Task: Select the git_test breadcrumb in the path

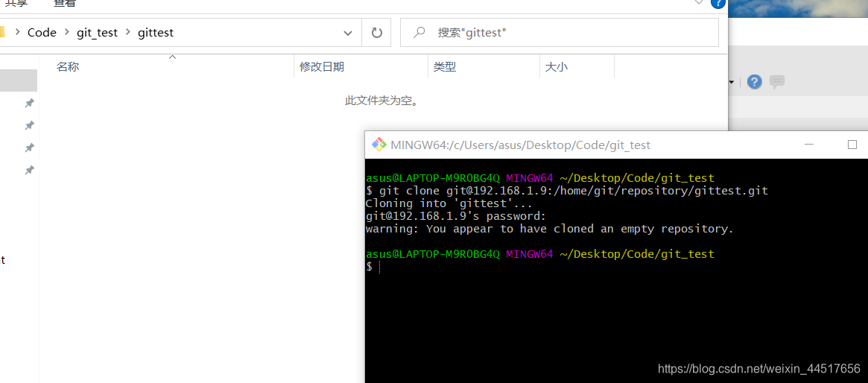Action: pos(98,33)
